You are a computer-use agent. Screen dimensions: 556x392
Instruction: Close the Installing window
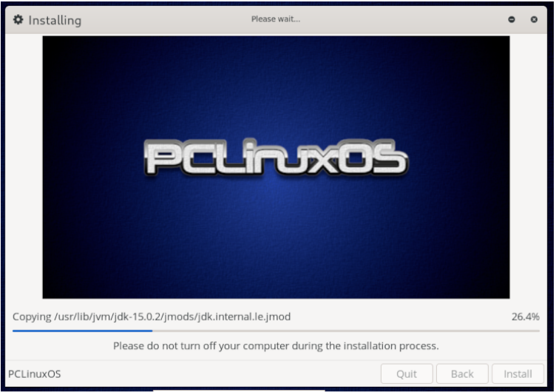coord(534,19)
